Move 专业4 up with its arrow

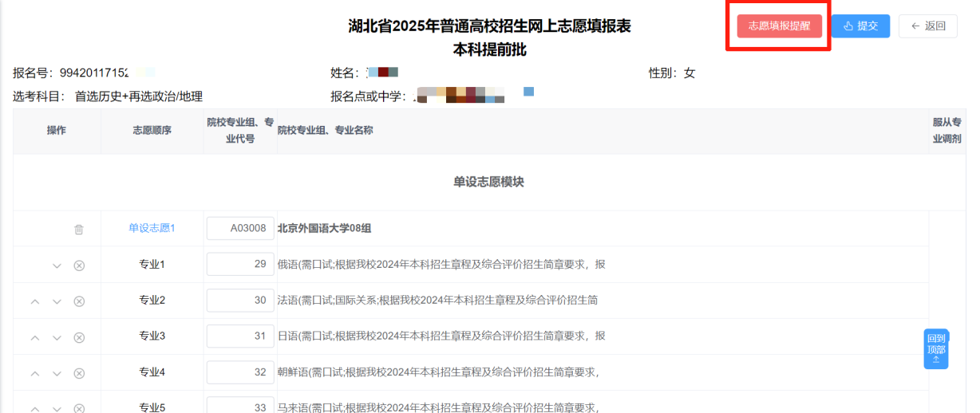point(35,373)
